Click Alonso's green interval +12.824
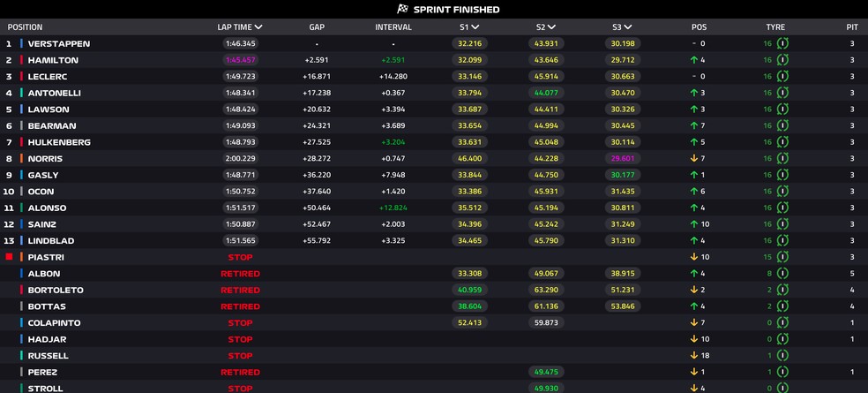The width and height of the screenshot is (868, 393). click(x=393, y=208)
